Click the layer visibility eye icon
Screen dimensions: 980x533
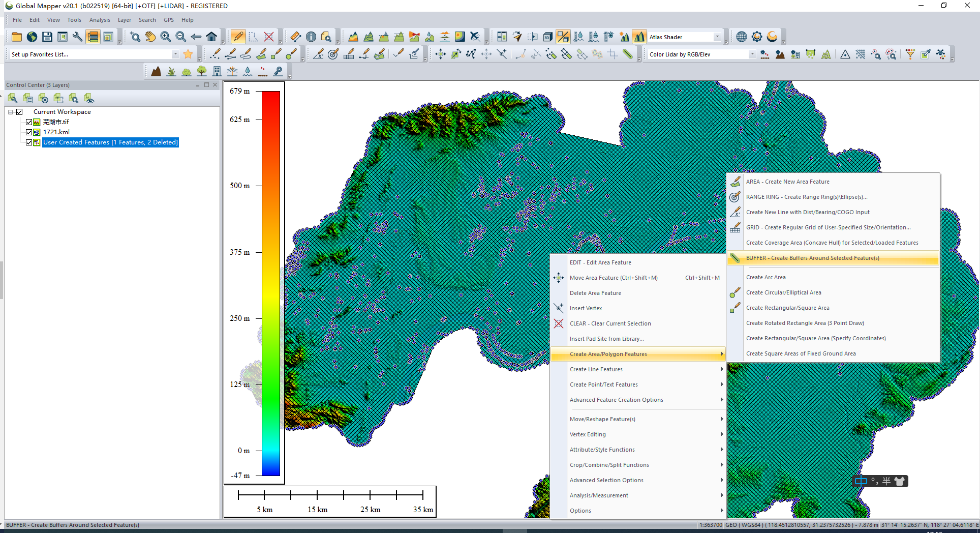(89, 98)
